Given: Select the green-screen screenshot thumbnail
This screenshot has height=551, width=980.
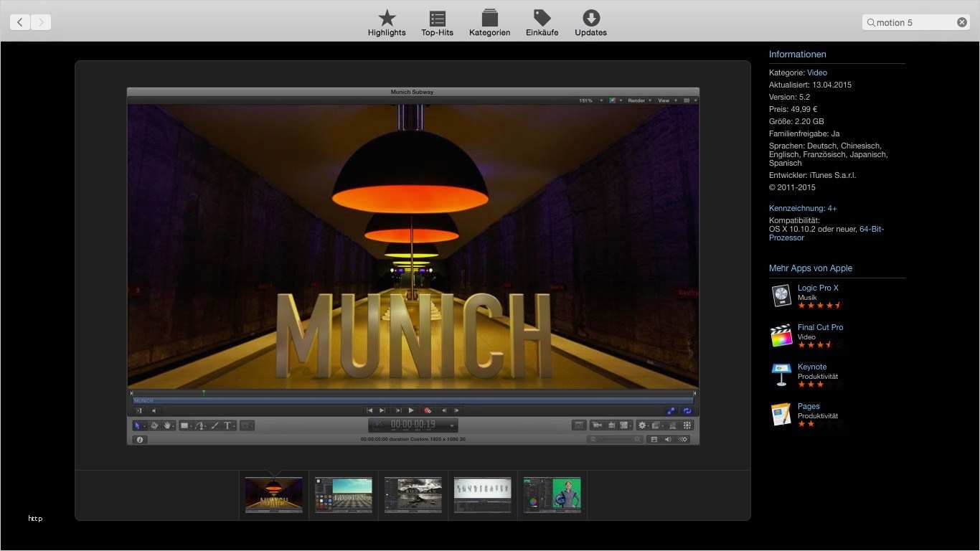Looking at the screenshot, I should coord(552,494).
